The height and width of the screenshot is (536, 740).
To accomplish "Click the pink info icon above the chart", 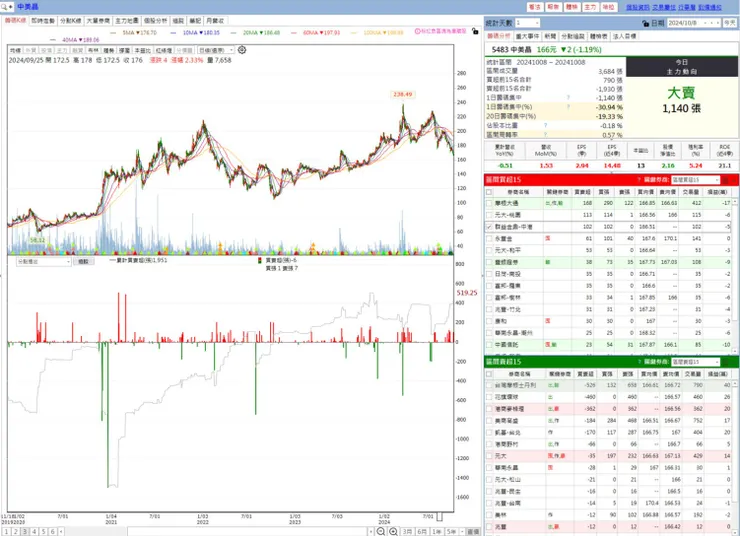I will [x=418, y=31].
